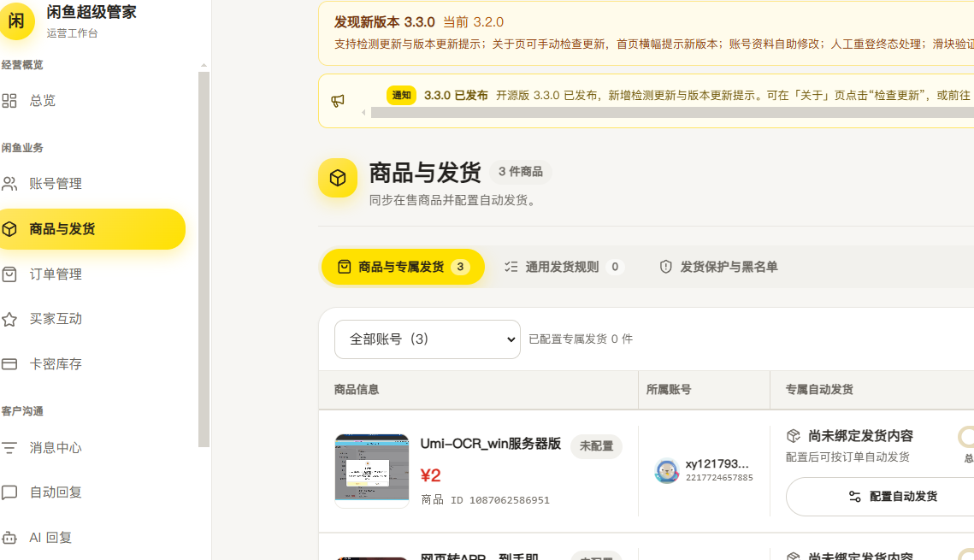
Task: Click 商品信息 column header
Action: 357,390
